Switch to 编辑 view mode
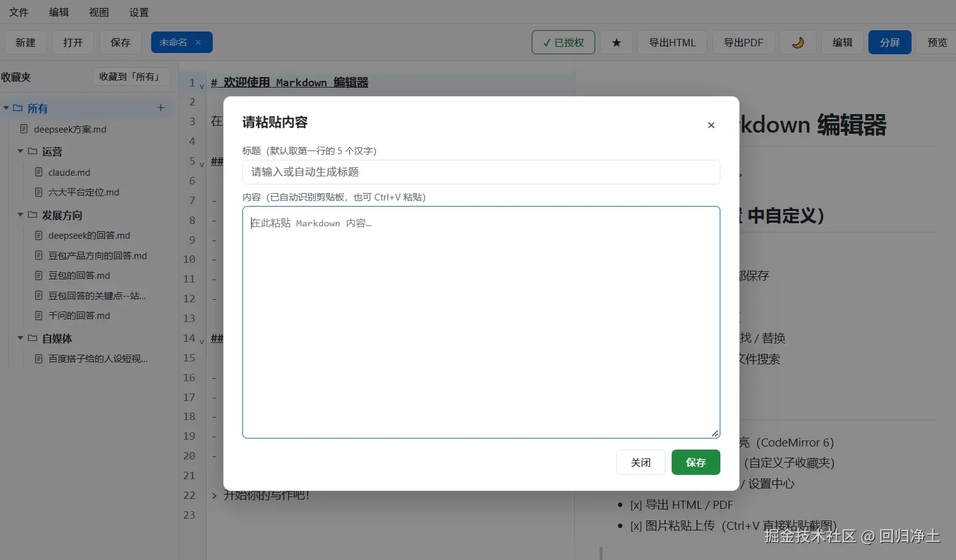 click(842, 43)
